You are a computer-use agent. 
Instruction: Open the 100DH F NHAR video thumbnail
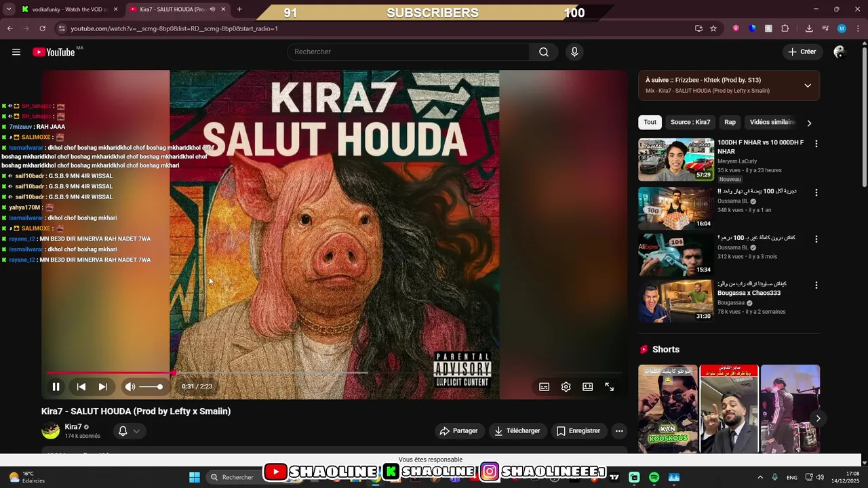675,160
